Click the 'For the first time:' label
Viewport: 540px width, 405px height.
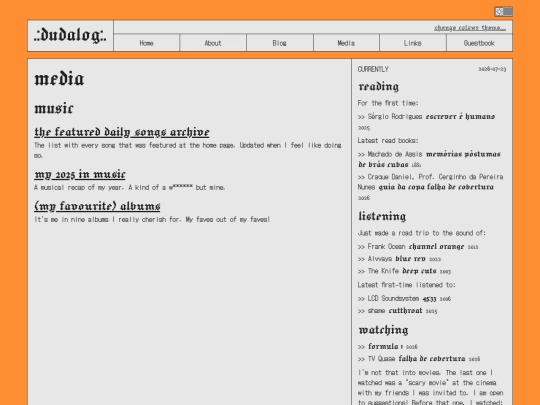click(388, 103)
